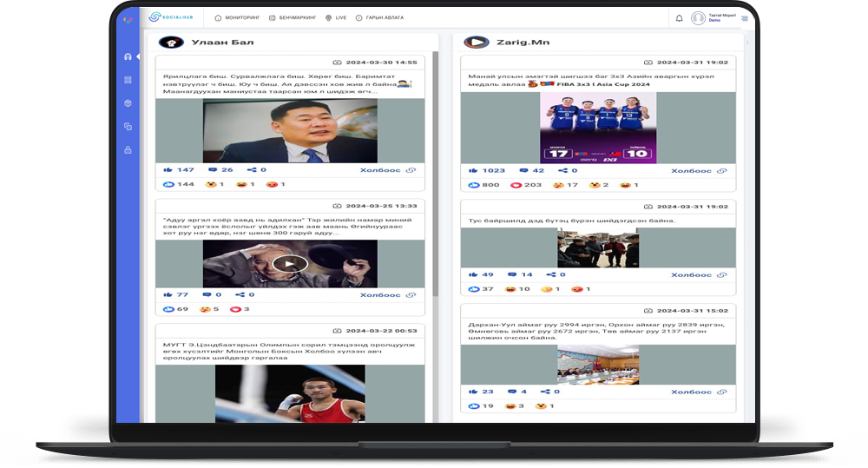Viewport: 868px width, 468px height.
Task: Click Холбоос link on the FIBA post
Action: click(692, 171)
